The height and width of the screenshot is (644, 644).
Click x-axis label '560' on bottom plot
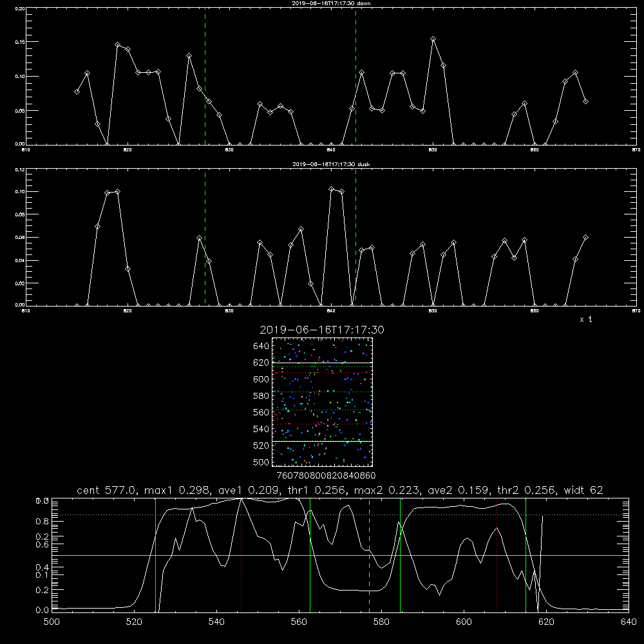299,622
